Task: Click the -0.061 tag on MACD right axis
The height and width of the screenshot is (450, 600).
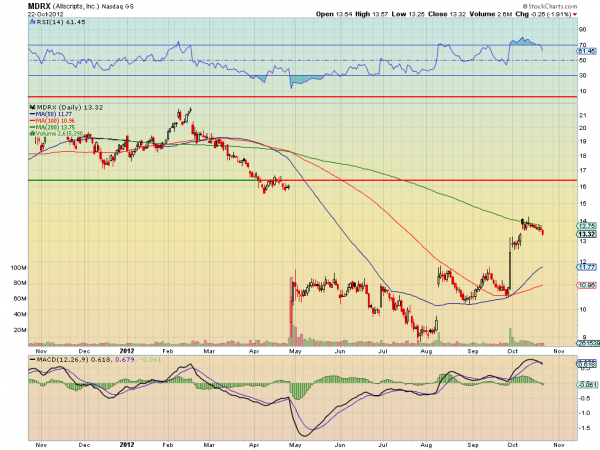Action: [x=587, y=385]
